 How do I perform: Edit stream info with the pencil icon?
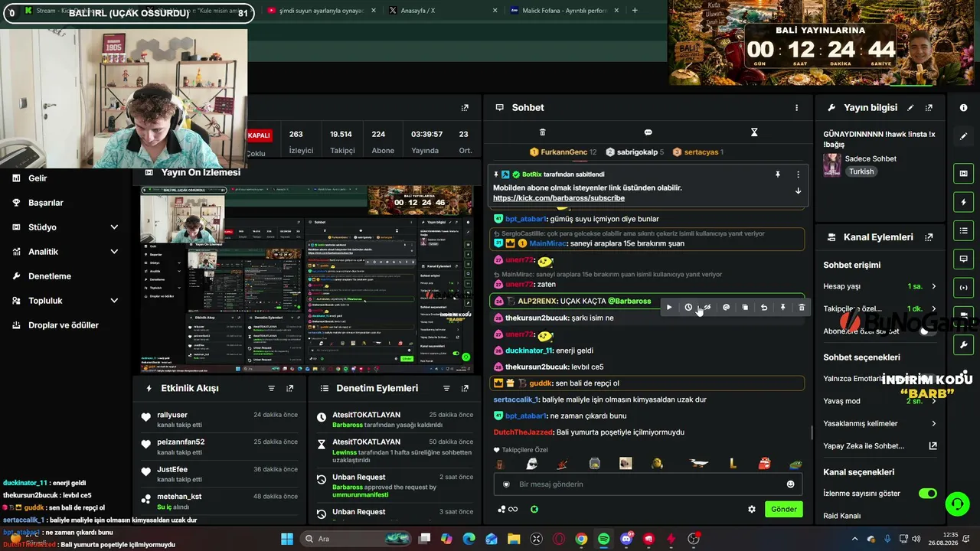(x=910, y=108)
